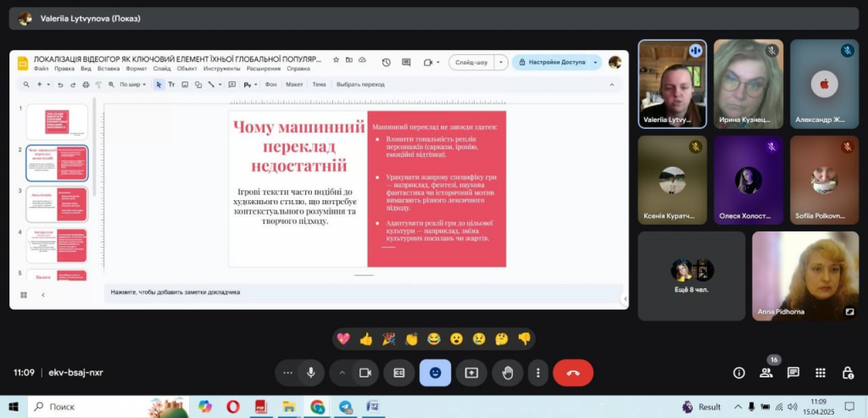Screen dimensions: 868x418
Task: Select slide 3 thumbnail in filmstrip
Action: (x=57, y=203)
